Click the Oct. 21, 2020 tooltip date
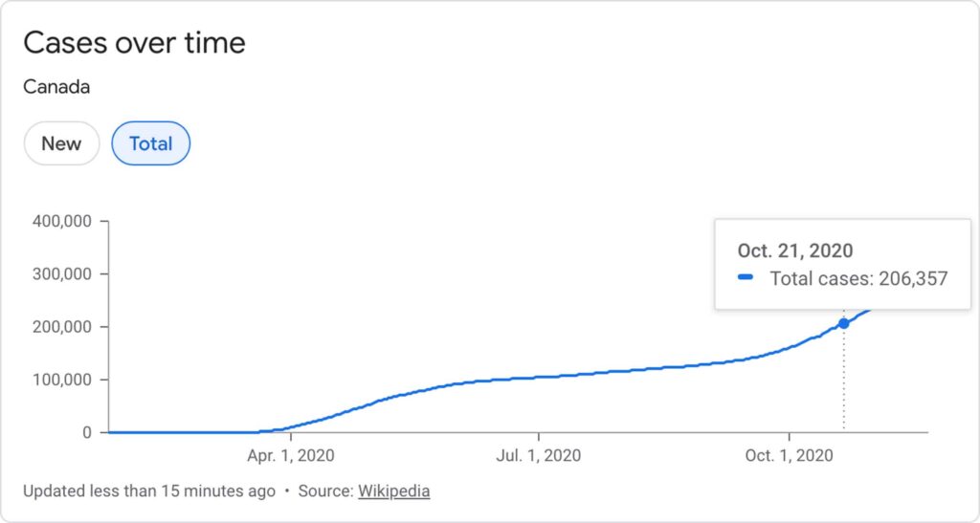 [794, 251]
